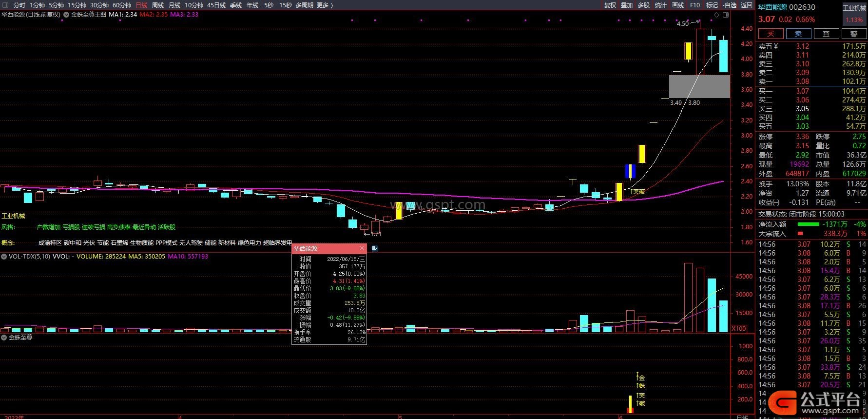Viewport: 868px width, 419px height.
Task: Open the 更多 periods dropdown
Action: tap(325, 5)
